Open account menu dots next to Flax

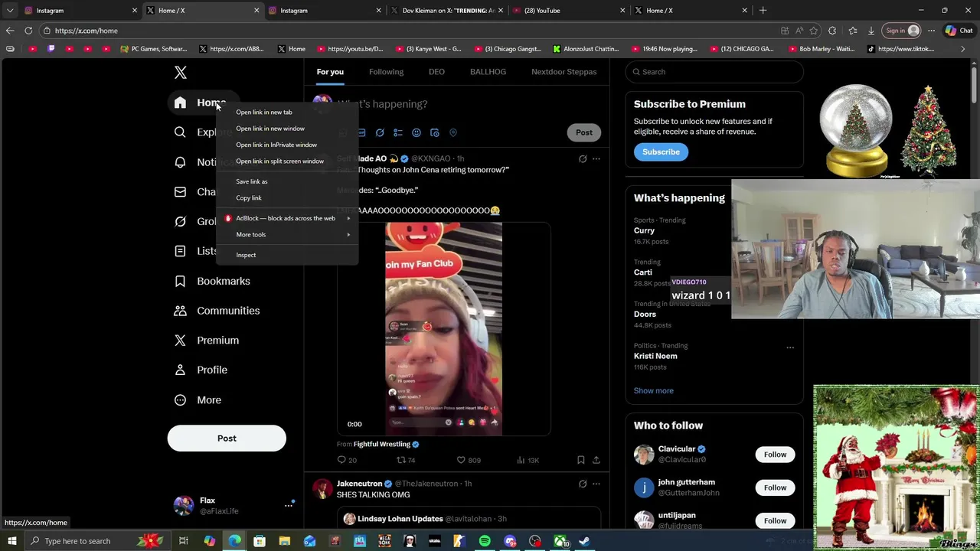(x=289, y=505)
